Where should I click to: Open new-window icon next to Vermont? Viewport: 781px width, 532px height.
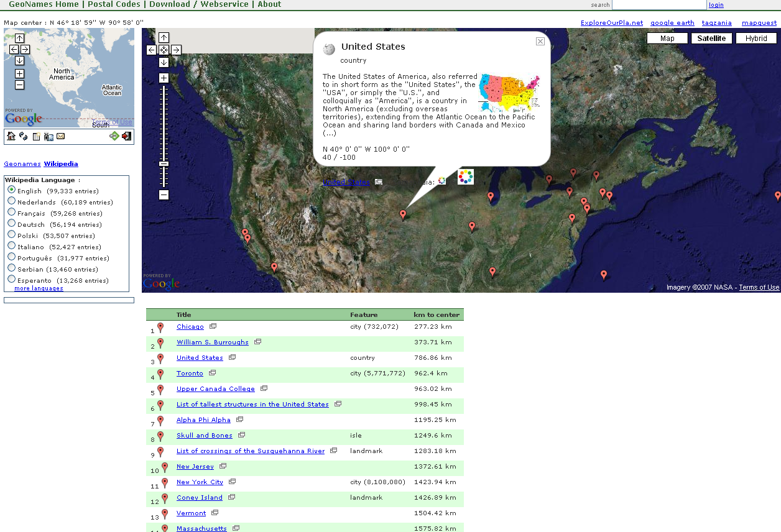tap(215, 513)
